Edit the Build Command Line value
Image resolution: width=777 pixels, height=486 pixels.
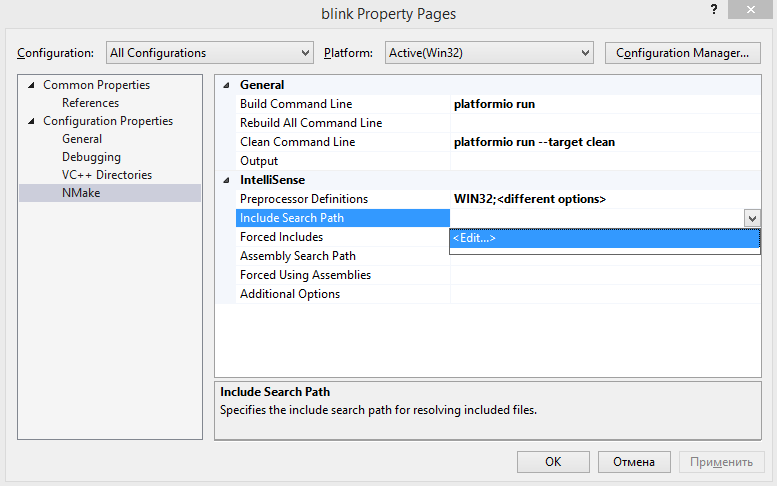(605, 104)
